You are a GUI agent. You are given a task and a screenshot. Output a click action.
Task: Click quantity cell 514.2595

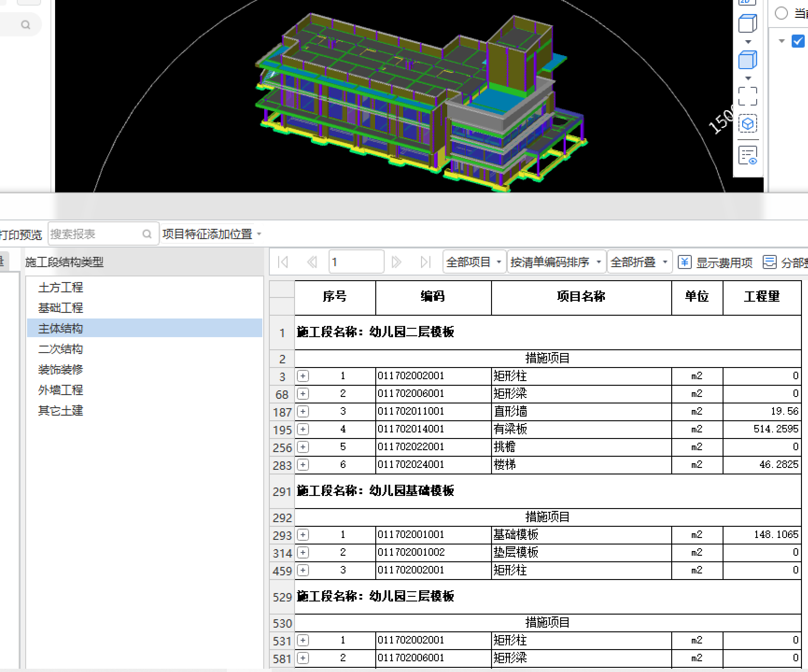pyautogui.click(x=762, y=429)
